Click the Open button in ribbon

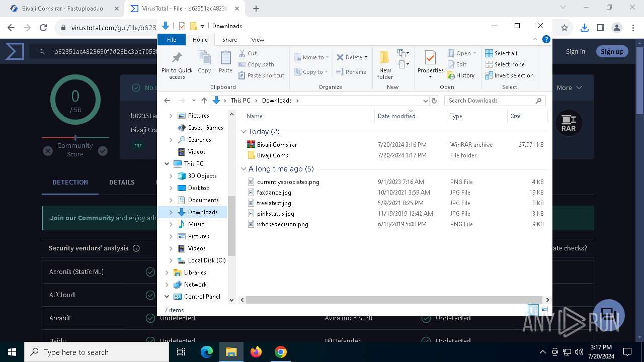pyautogui.click(x=461, y=53)
